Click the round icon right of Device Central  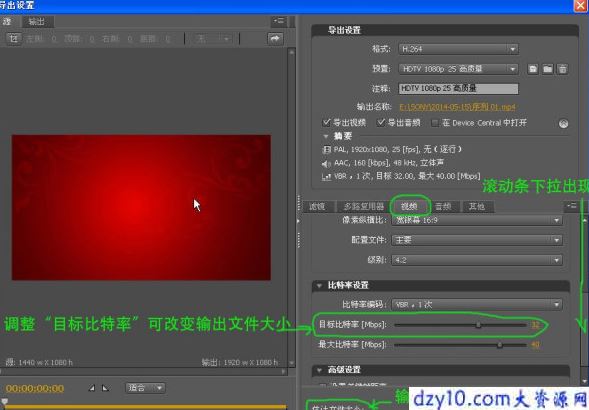563,124
